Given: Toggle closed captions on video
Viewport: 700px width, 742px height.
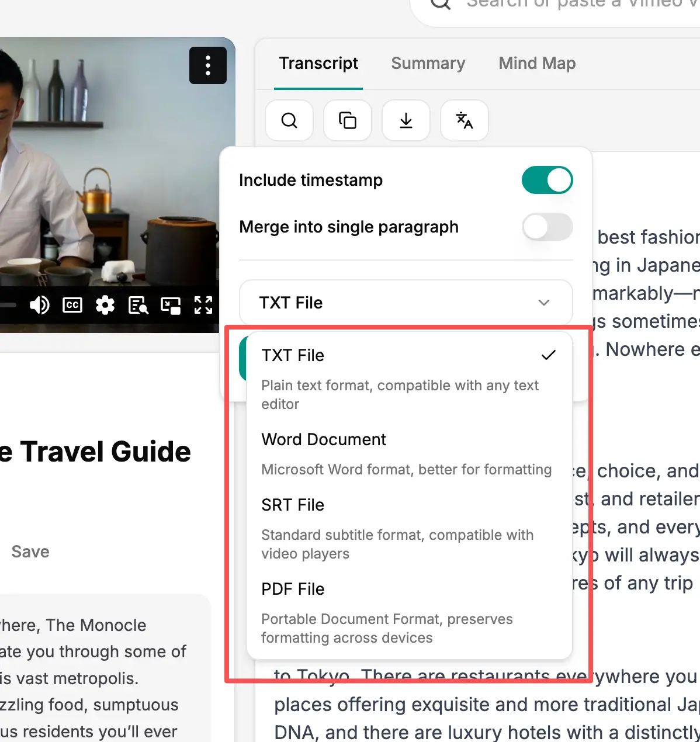Looking at the screenshot, I should [x=72, y=305].
